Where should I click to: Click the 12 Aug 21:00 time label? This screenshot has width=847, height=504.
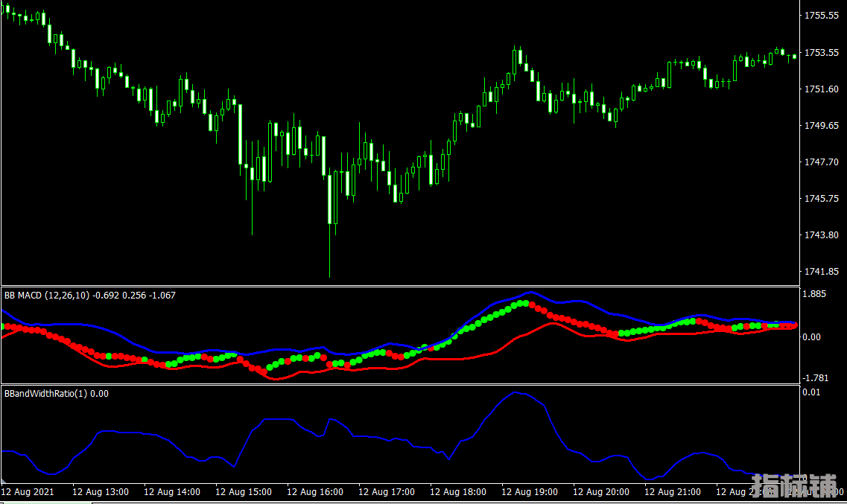673,492
